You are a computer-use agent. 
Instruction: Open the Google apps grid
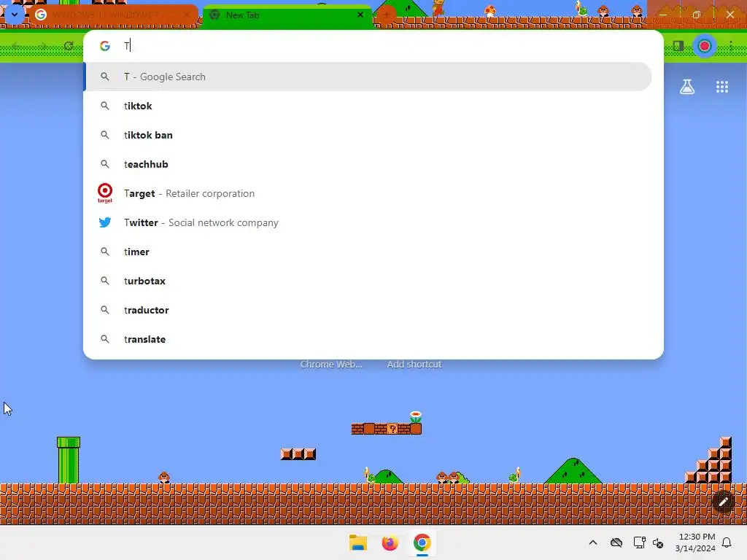[x=721, y=87]
